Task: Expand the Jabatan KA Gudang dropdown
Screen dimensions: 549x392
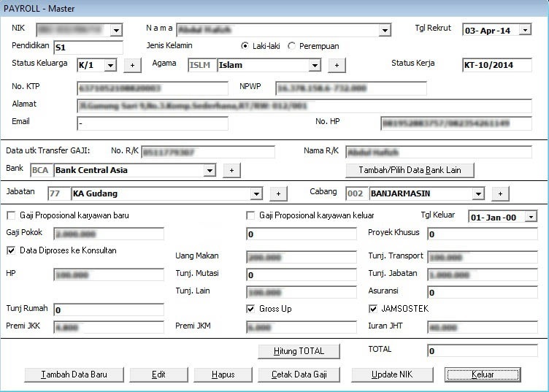Action: pyautogui.click(x=256, y=193)
